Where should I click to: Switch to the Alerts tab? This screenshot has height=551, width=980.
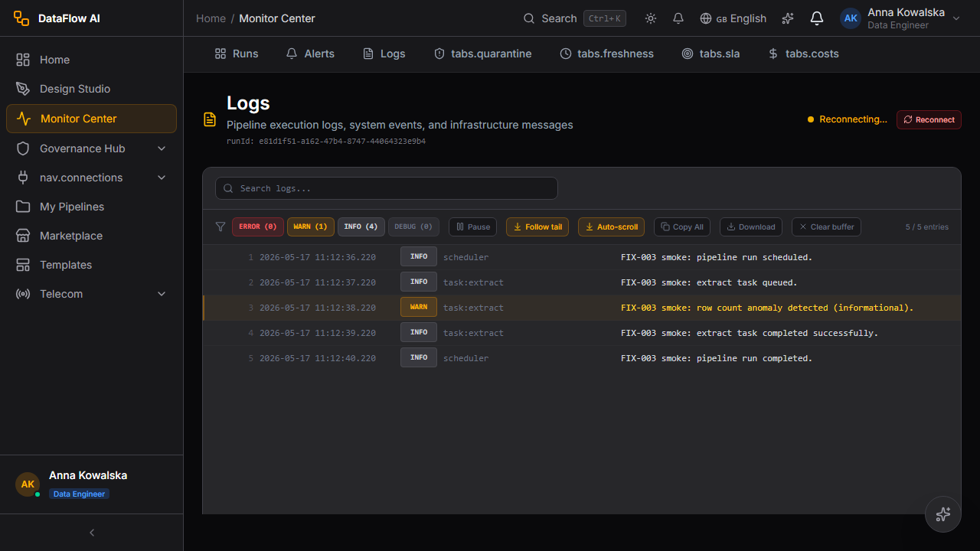tap(310, 54)
